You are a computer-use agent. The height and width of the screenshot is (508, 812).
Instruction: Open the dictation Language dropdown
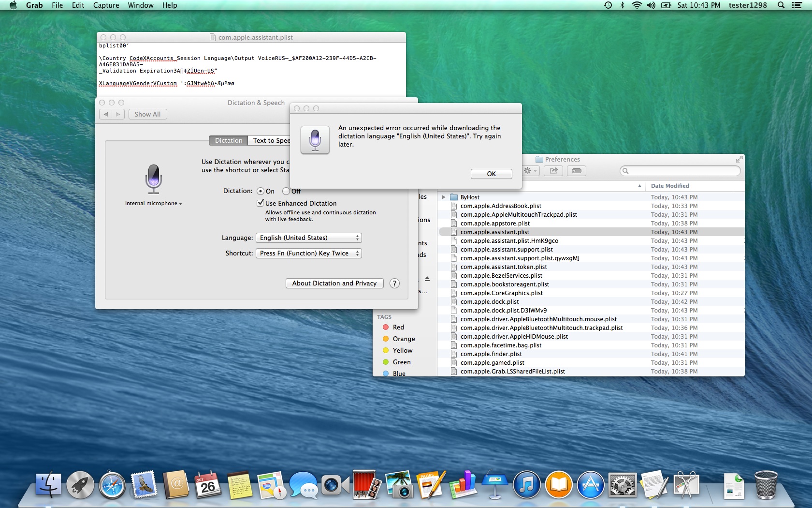pyautogui.click(x=308, y=238)
